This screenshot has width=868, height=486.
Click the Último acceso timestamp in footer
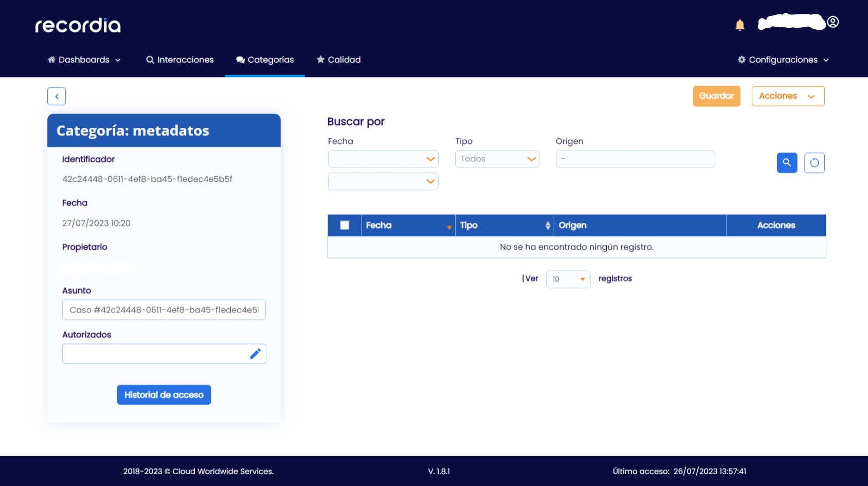(679, 471)
